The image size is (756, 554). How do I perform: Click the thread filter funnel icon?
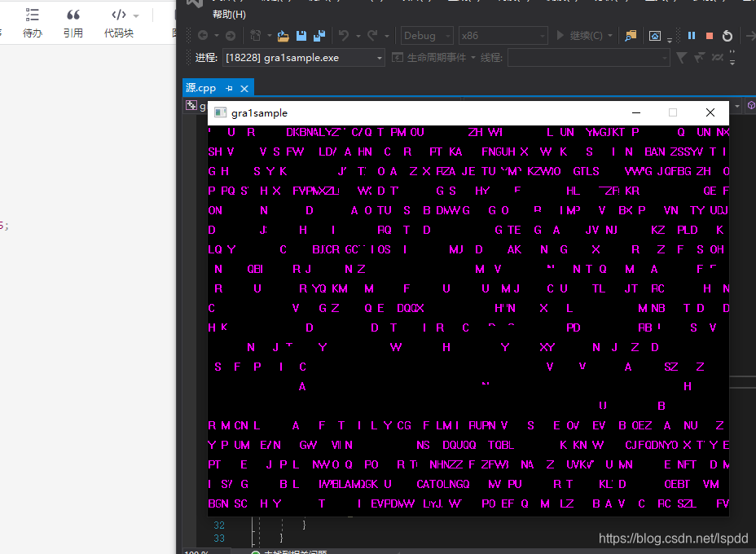681,58
